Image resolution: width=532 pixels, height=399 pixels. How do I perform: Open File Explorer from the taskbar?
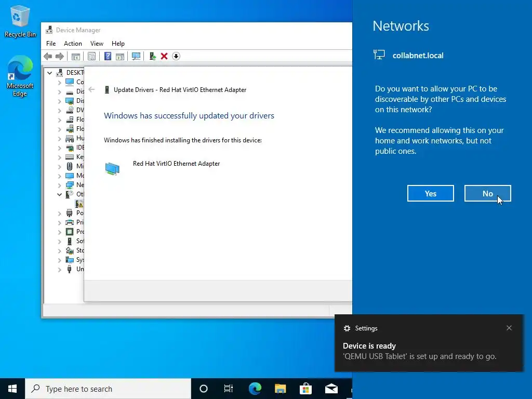coord(280,389)
